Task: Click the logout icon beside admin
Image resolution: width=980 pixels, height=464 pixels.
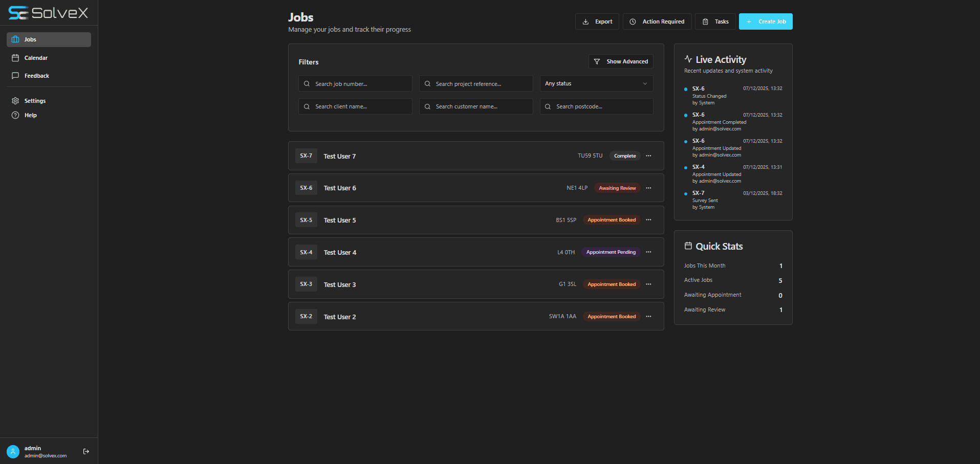Action: 86,451
